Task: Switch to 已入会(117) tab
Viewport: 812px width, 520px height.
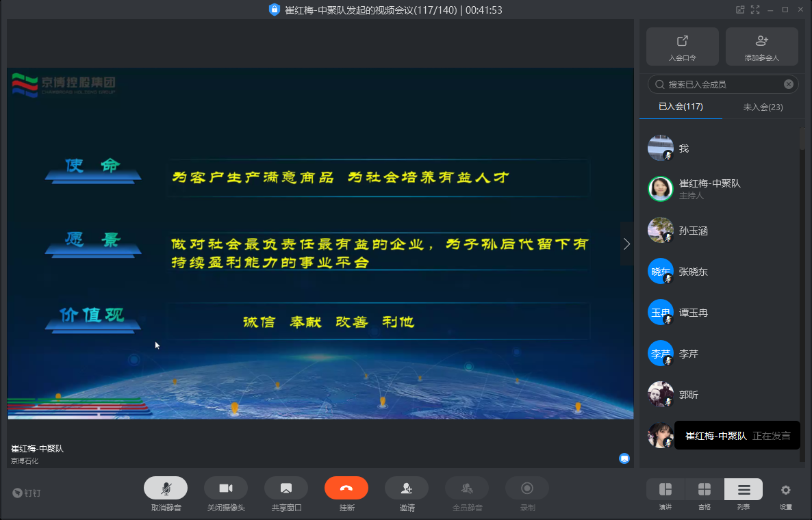Action: (681, 107)
